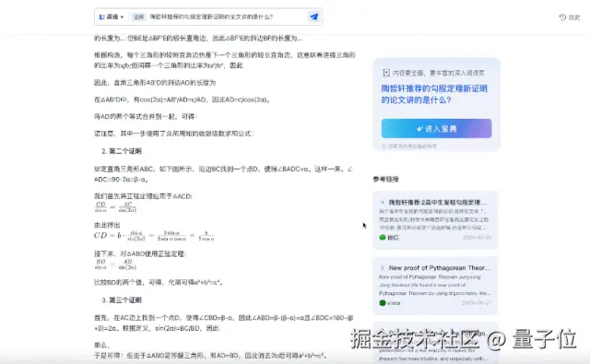Click the 2. 第二个证明 heading
The width and height of the screenshot is (590, 364).
[122, 151]
